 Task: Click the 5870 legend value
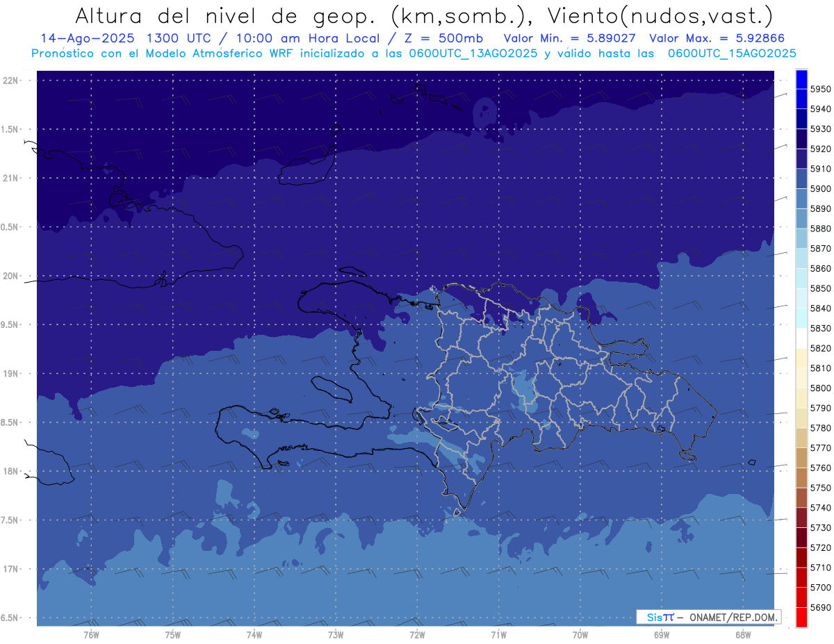click(x=821, y=249)
